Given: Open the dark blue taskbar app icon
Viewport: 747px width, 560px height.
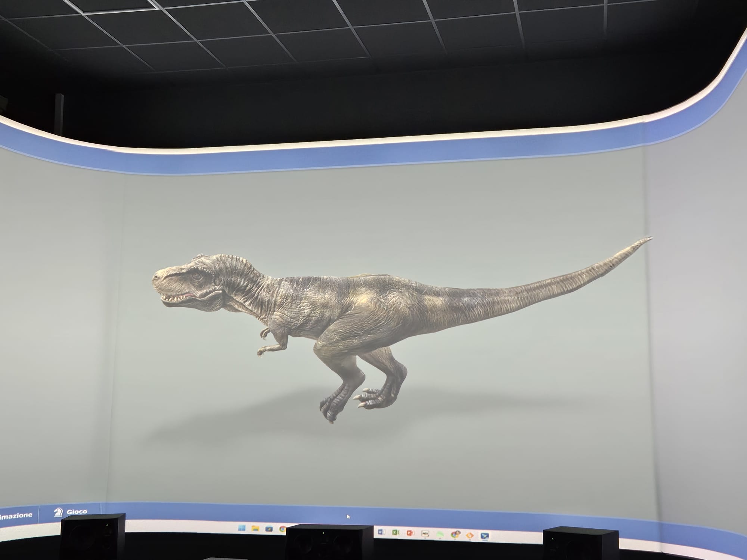Looking at the screenshot, I should coord(269,529).
